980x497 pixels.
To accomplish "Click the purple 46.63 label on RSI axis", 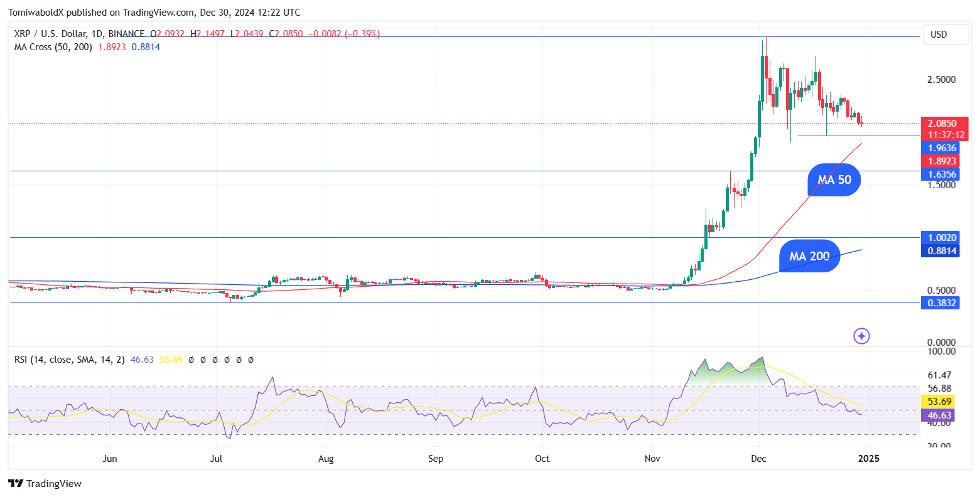I will click(939, 415).
